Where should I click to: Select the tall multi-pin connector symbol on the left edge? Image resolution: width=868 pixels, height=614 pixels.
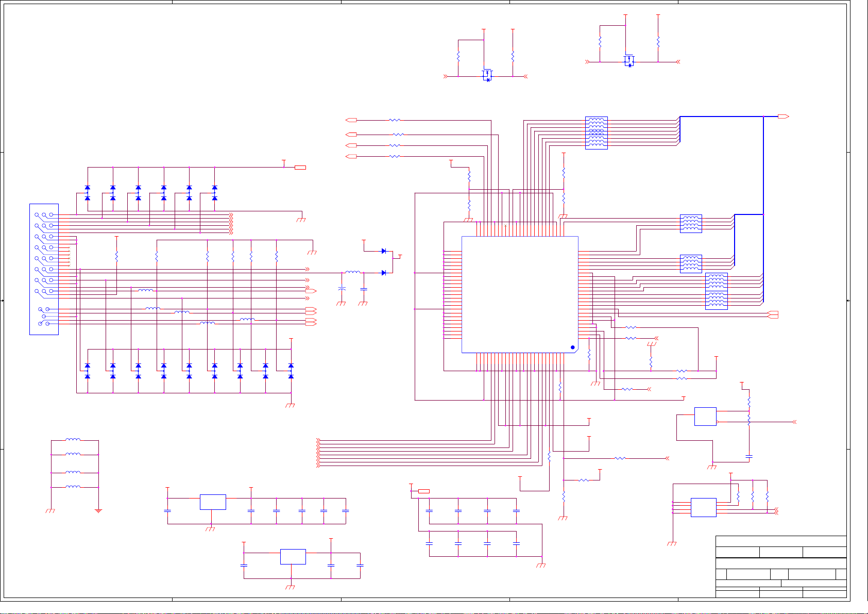click(x=44, y=269)
